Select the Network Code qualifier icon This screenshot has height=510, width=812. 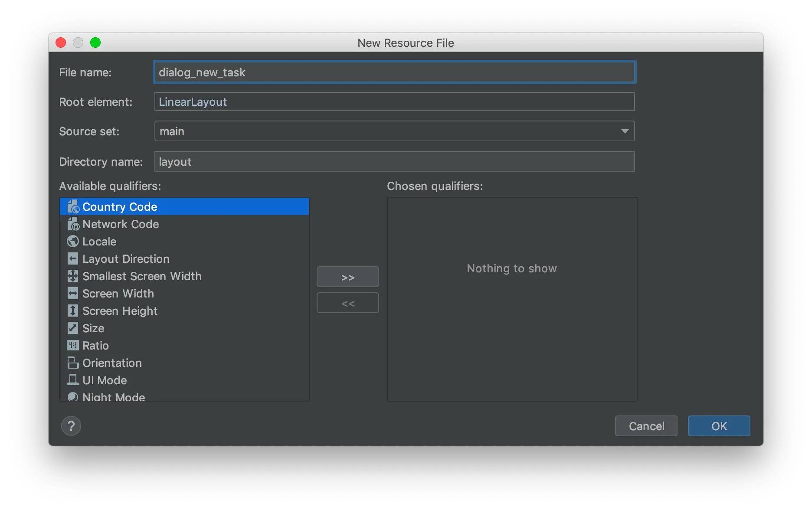coord(73,224)
